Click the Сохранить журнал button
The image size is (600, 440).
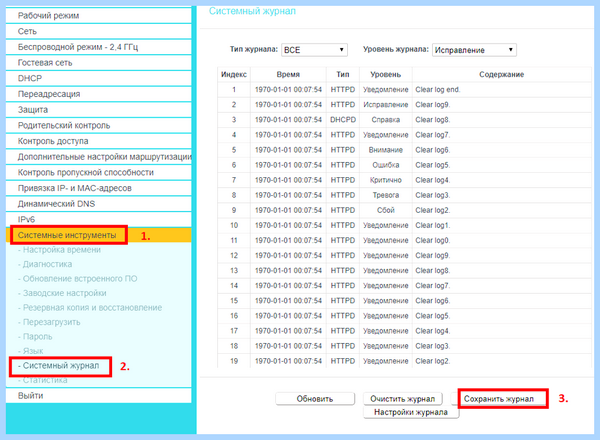(499, 399)
